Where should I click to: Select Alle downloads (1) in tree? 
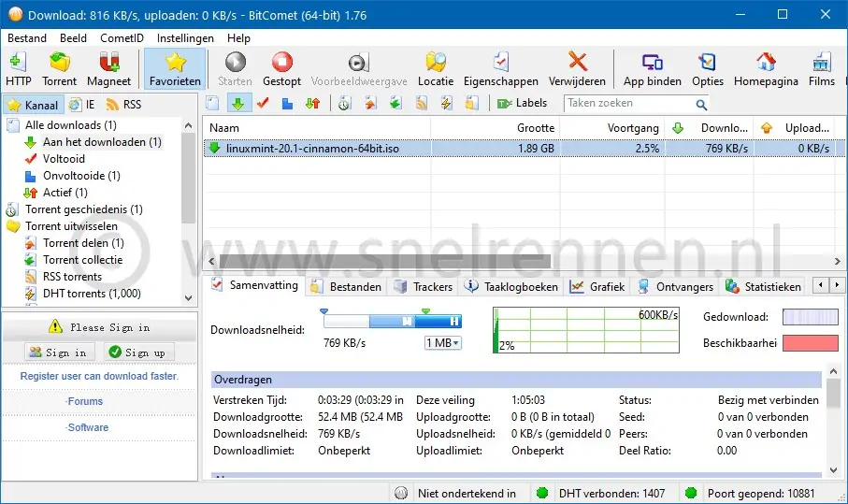pos(70,125)
